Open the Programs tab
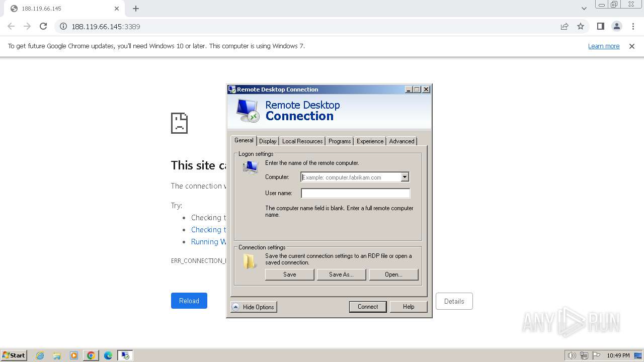644x362 pixels. click(340, 141)
